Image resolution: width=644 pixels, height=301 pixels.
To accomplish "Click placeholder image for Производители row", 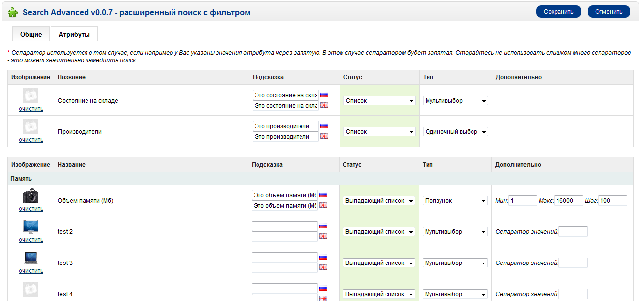I will pos(31,127).
